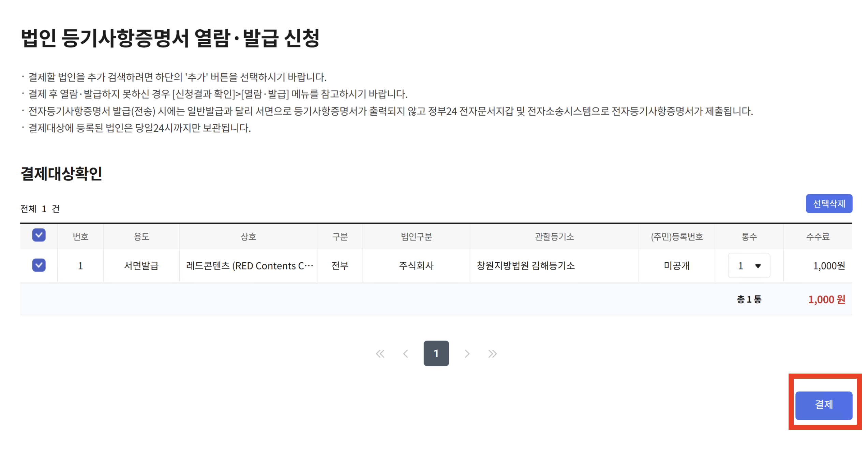868x451 pixels.
Task: Click the 창원지방법원 김해등기소 cell
Action: [525, 266]
